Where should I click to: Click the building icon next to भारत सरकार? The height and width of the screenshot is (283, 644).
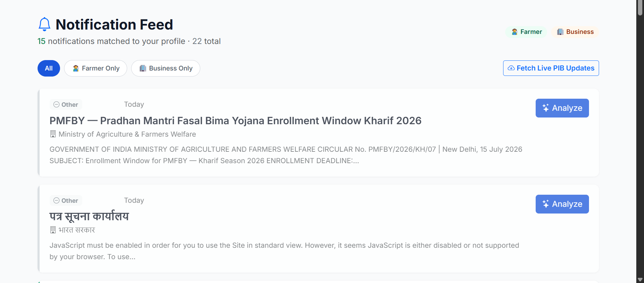53,230
